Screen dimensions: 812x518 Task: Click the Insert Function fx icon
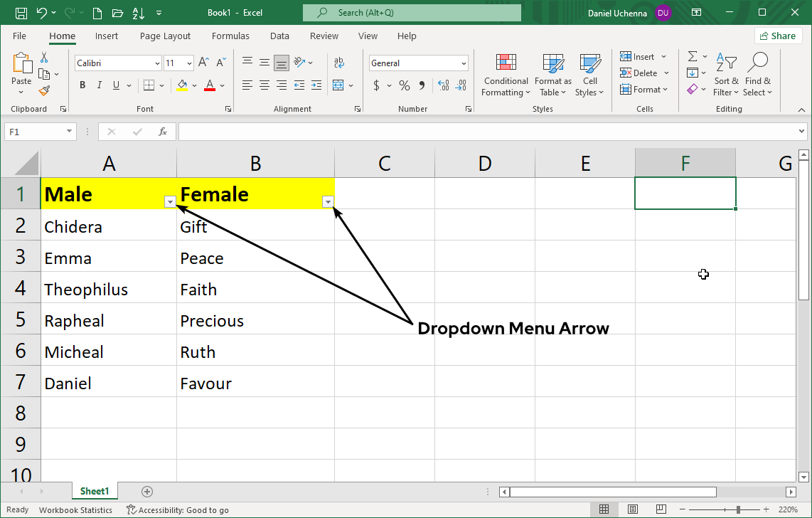pos(163,132)
